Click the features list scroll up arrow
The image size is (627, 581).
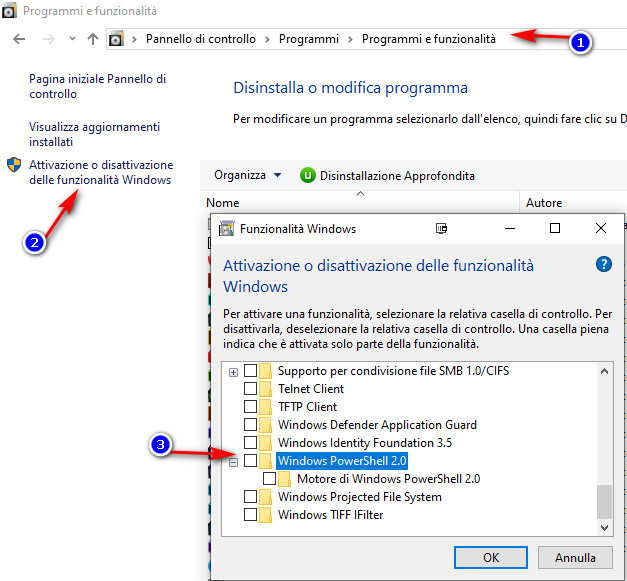pos(604,371)
